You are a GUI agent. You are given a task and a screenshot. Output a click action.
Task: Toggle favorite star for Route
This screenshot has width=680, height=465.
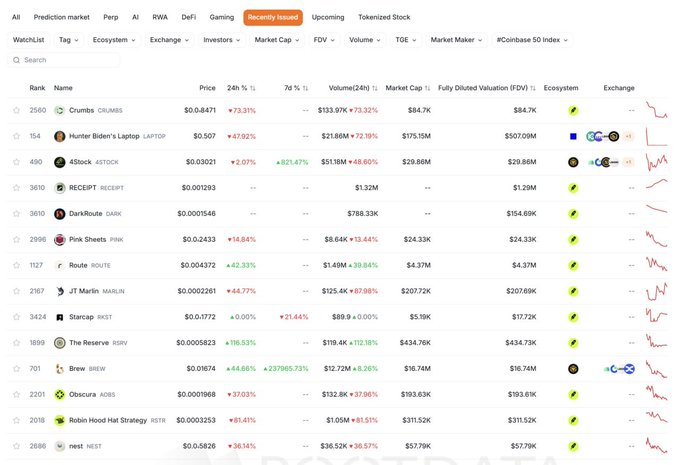point(16,265)
